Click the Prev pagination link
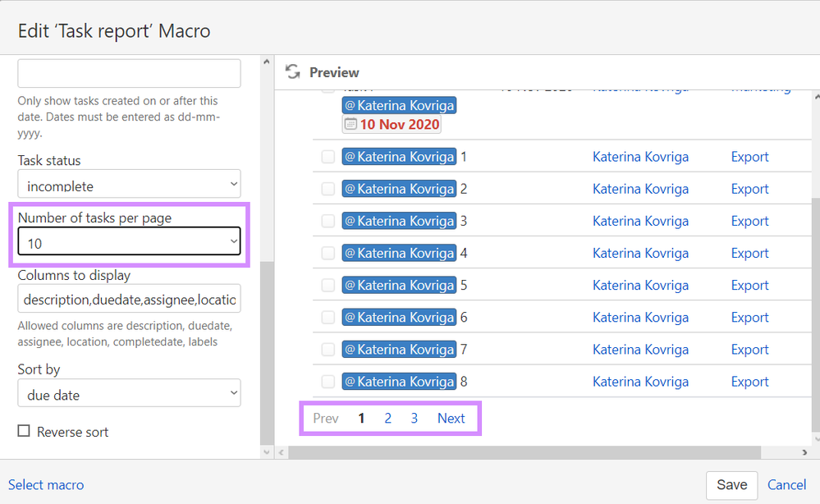 [x=326, y=419]
